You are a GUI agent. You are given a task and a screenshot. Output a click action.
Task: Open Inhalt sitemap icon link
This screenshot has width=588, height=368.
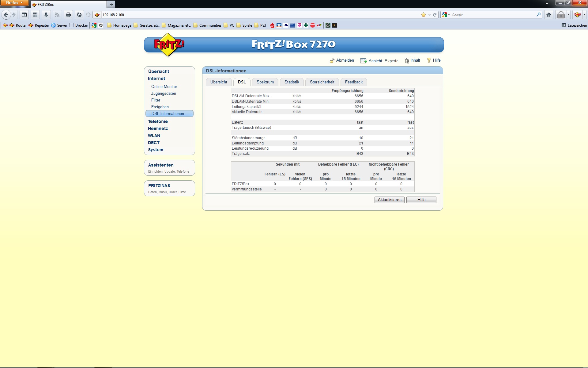click(x=407, y=60)
